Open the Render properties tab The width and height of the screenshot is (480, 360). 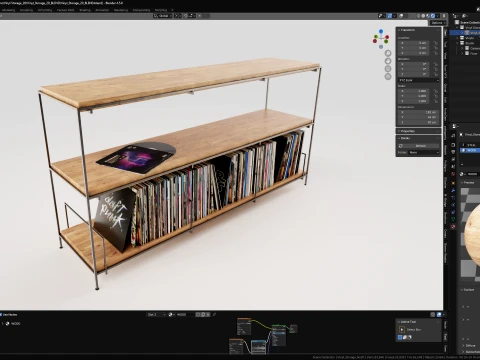[x=453, y=145]
